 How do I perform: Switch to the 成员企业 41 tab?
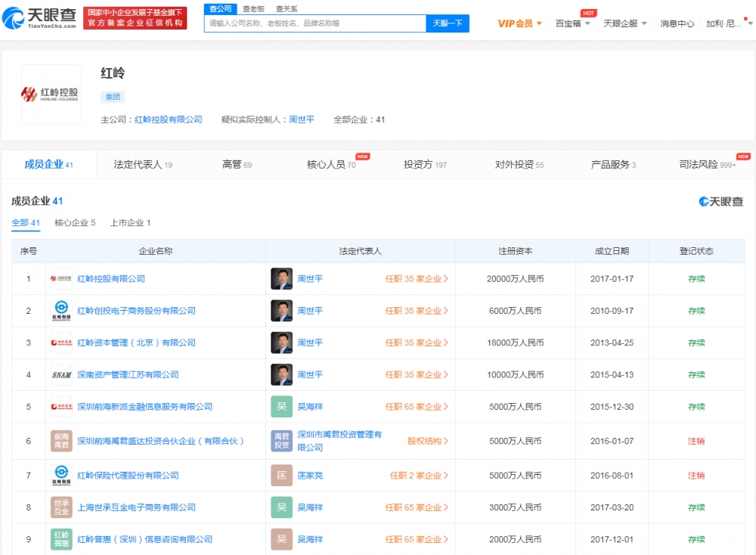pyautogui.click(x=48, y=164)
